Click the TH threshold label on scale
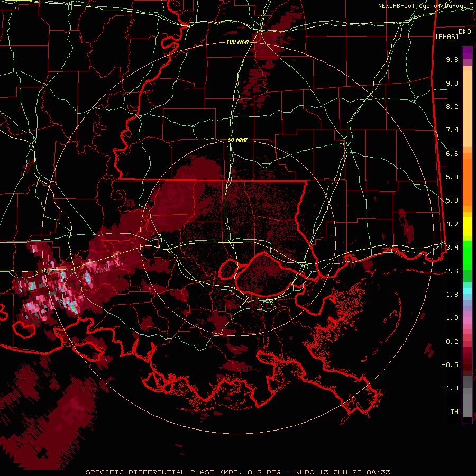Image resolution: width=476 pixels, height=476 pixels. pyautogui.click(x=454, y=412)
